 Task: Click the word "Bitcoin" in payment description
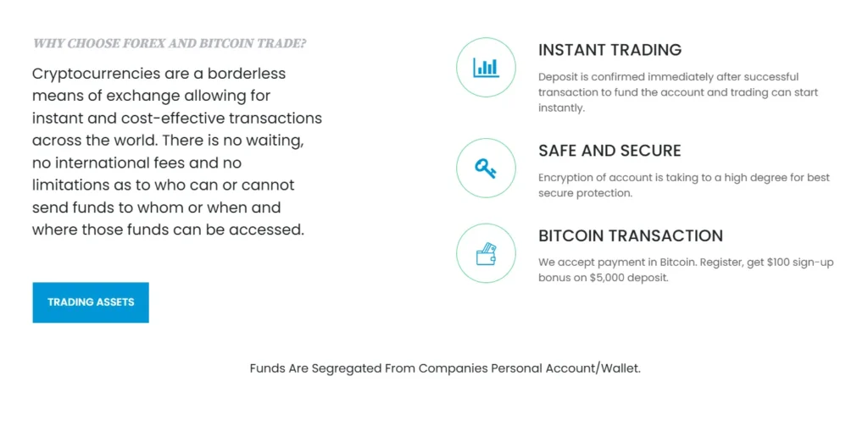tap(676, 263)
